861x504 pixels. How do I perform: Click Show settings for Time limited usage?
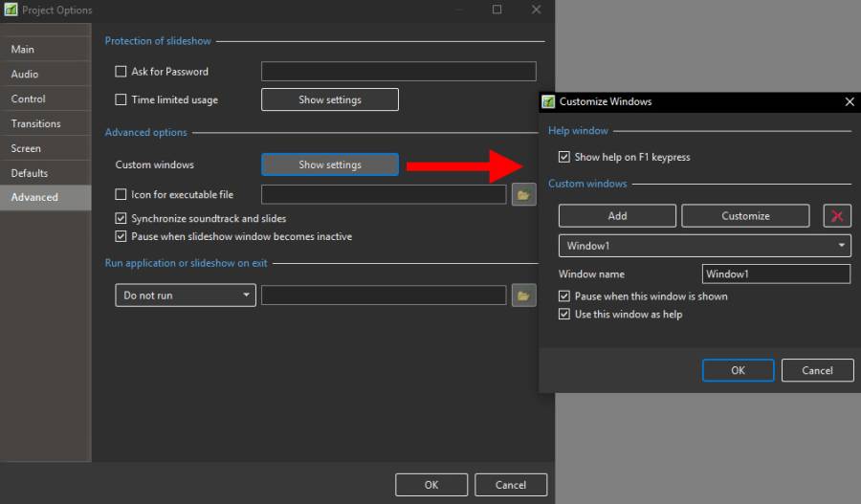pyautogui.click(x=329, y=100)
